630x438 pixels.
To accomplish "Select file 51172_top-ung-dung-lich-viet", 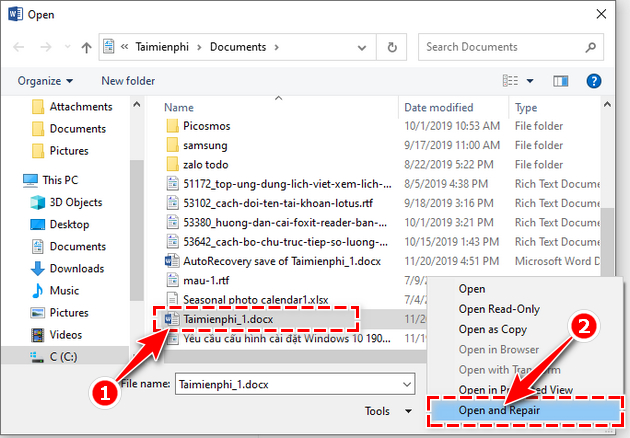I will [287, 184].
